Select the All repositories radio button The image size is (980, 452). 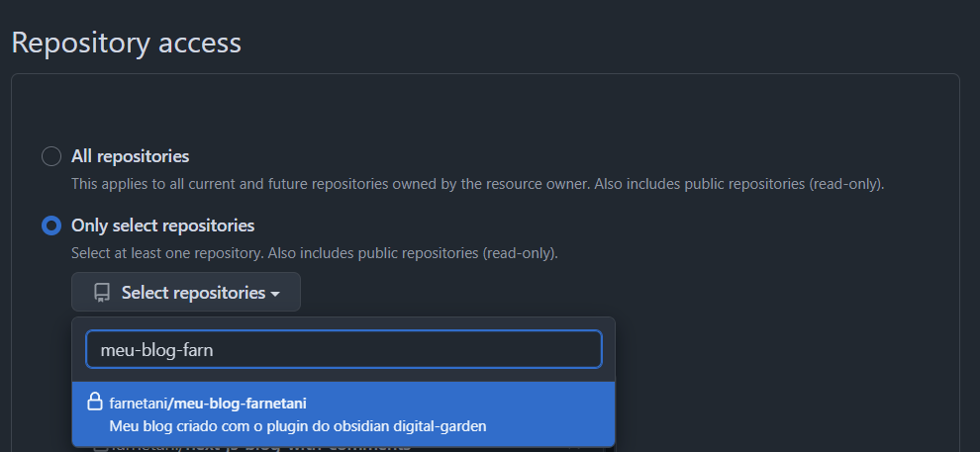(51, 156)
